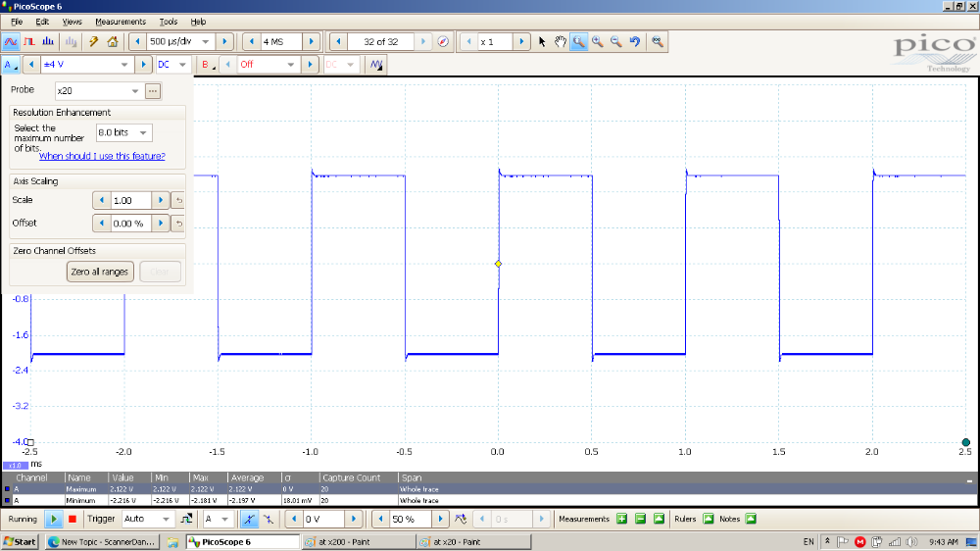Click the time ruler handle bottom right

click(x=965, y=442)
